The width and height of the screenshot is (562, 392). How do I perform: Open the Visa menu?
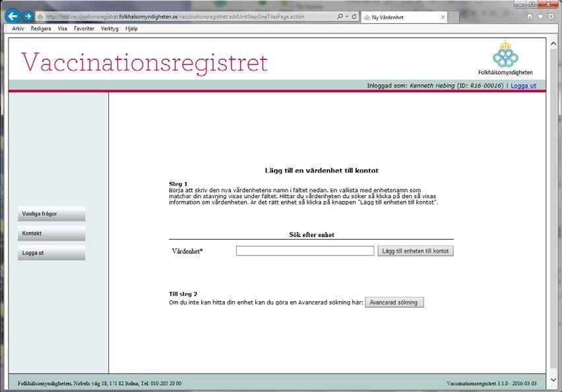tap(63, 28)
